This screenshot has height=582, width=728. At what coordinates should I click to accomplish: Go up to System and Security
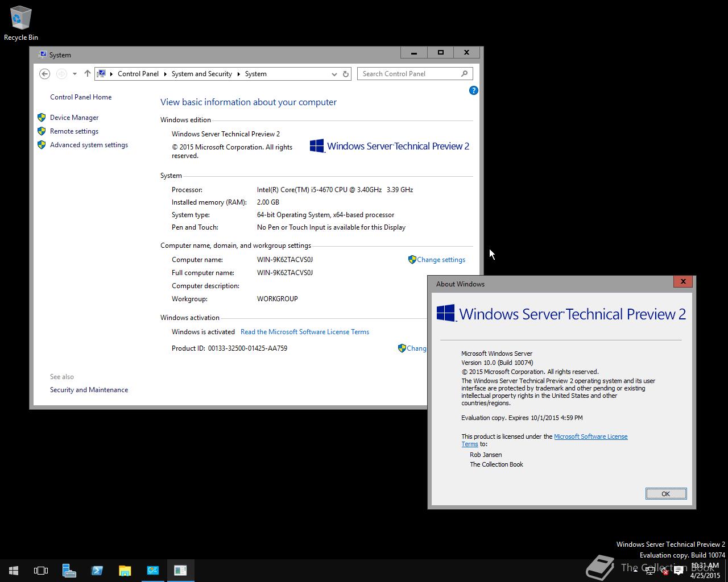tap(87, 74)
